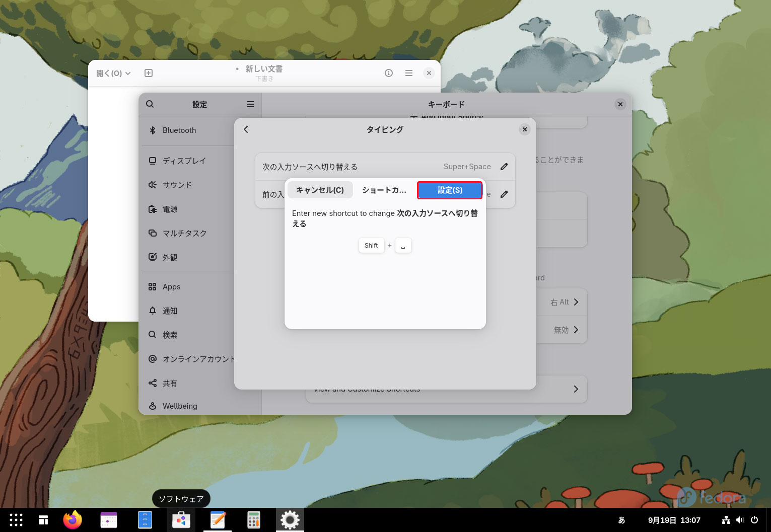Click the 新しい文書 document title
Viewport: 771px width, 532px height.
point(264,69)
